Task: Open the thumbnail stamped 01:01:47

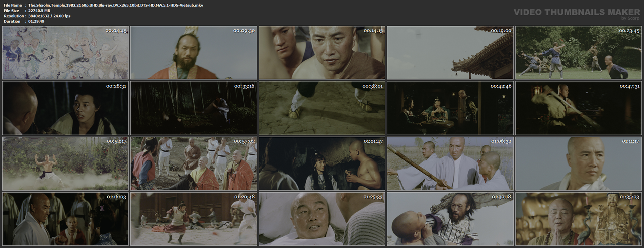Action: [322, 163]
